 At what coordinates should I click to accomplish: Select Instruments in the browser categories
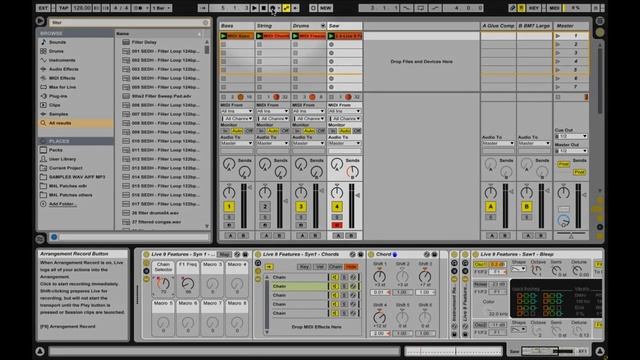point(62,60)
